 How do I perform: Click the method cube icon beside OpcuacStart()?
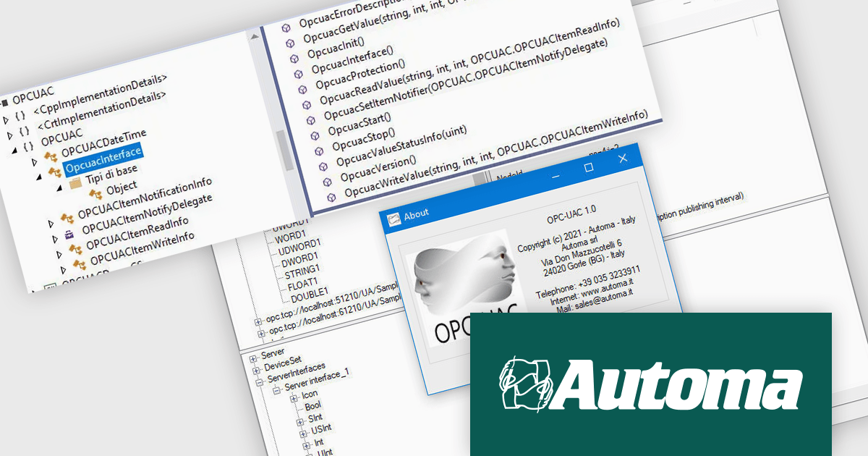click(313, 135)
